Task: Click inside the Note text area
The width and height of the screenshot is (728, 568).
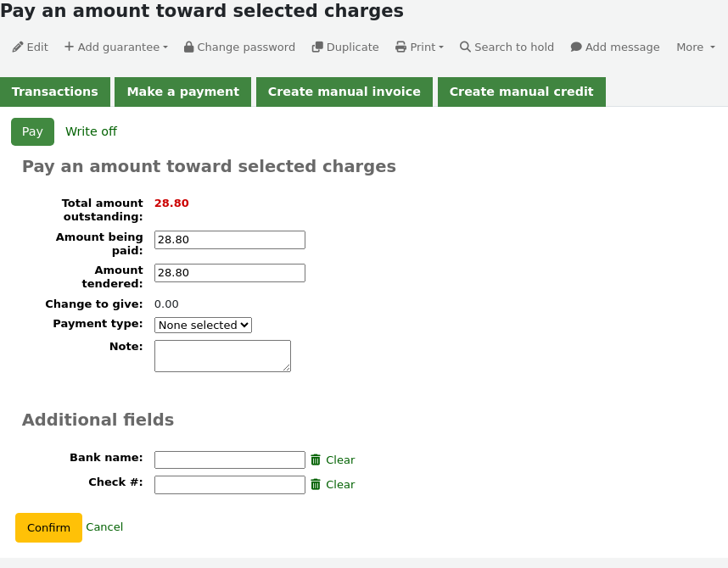Action: (223, 356)
